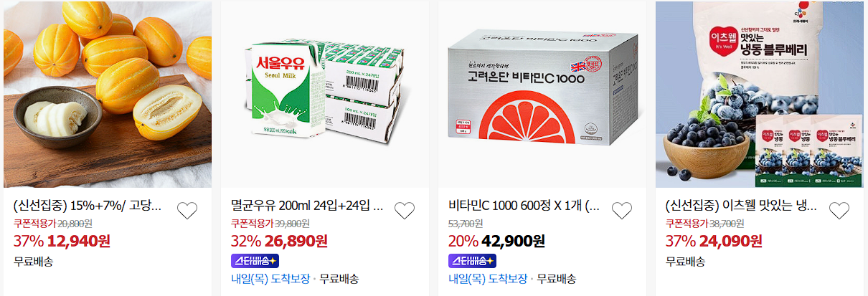Image resolution: width=868 pixels, height=296 pixels.
Task: Click the 12,940원 price of the melon
Action: click(80, 240)
